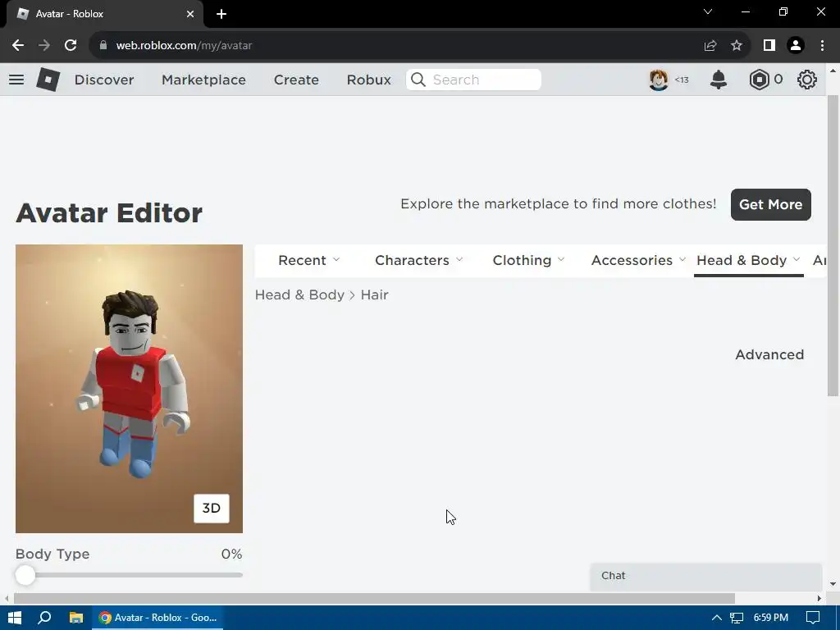This screenshot has height=630, width=840.
Task: Open the Windows Start menu
Action: click(15, 618)
